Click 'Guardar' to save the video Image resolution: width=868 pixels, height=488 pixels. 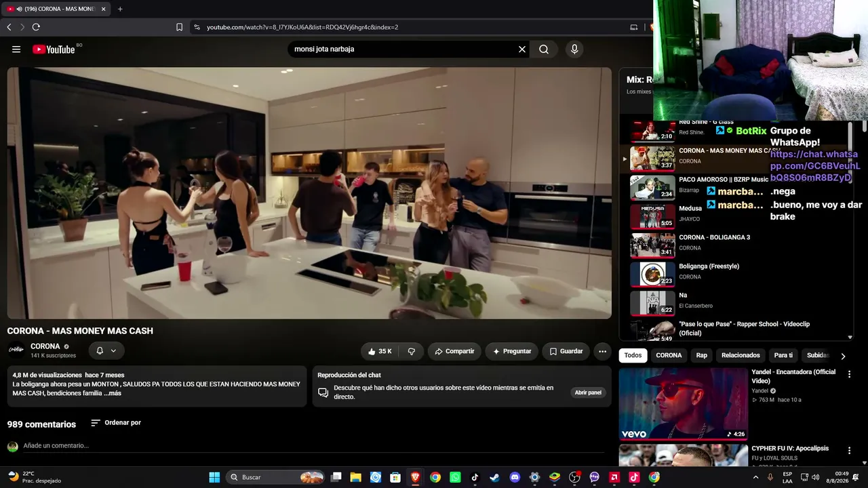click(x=566, y=351)
